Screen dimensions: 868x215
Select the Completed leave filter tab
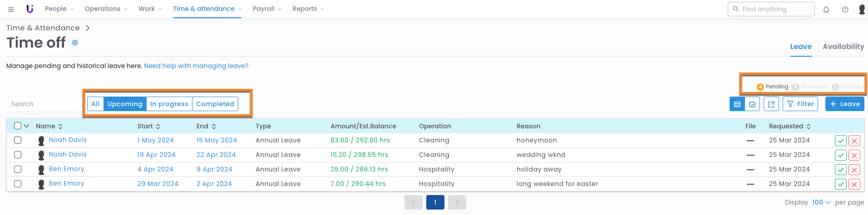(x=215, y=104)
